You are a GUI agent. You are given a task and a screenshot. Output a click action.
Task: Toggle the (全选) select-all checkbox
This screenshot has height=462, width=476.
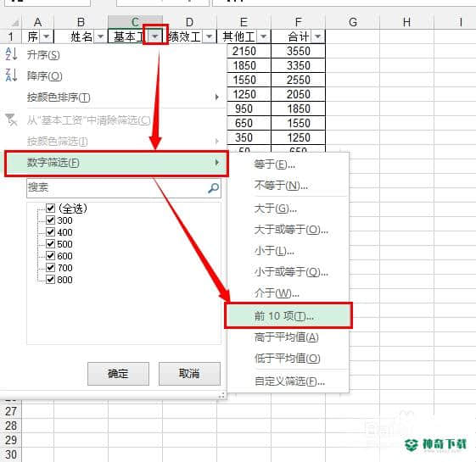pos(50,208)
